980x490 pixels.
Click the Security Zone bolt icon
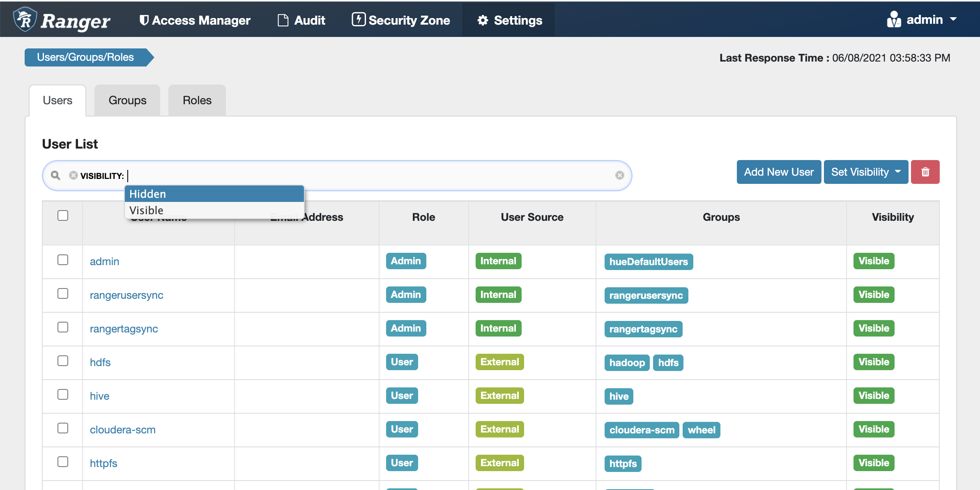pos(358,19)
